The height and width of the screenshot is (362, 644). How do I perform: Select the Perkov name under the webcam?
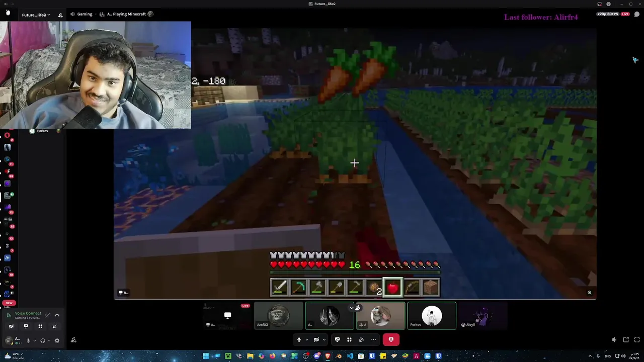pyautogui.click(x=43, y=131)
